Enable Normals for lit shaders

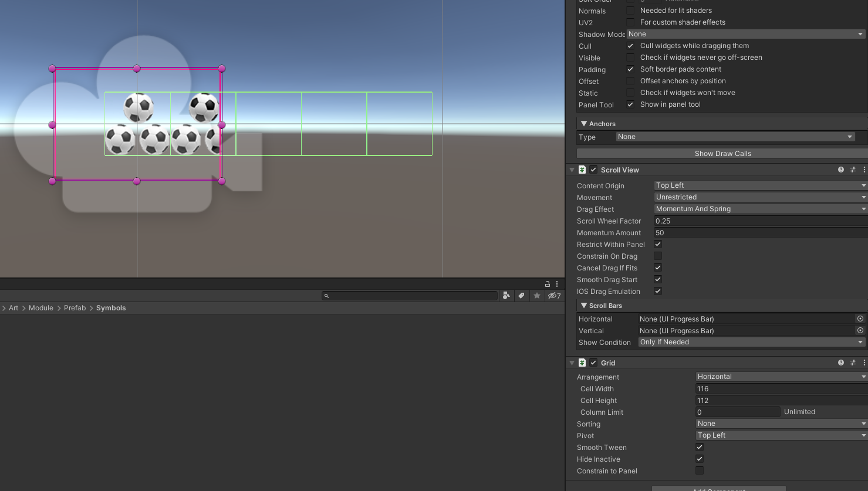coord(630,11)
